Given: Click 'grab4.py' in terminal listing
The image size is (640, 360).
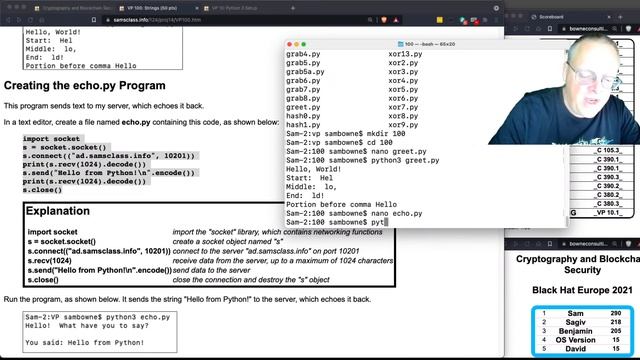Looking at the screenshot, I should click(303, 54).
